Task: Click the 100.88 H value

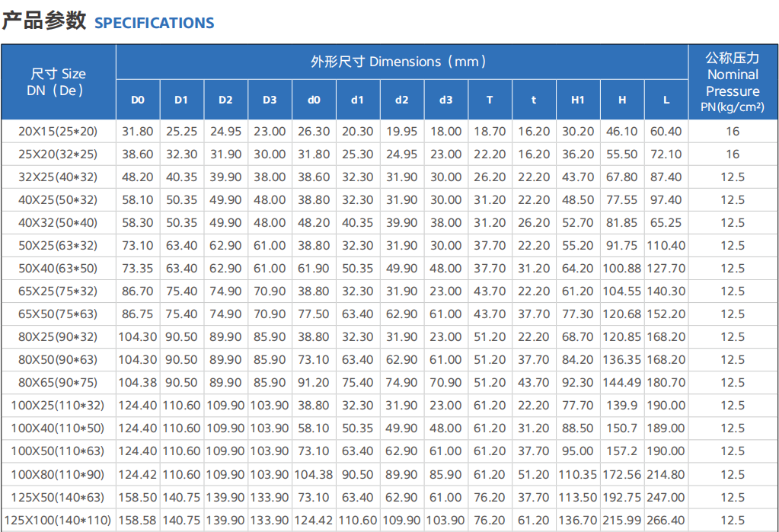Action: point(622,269)
